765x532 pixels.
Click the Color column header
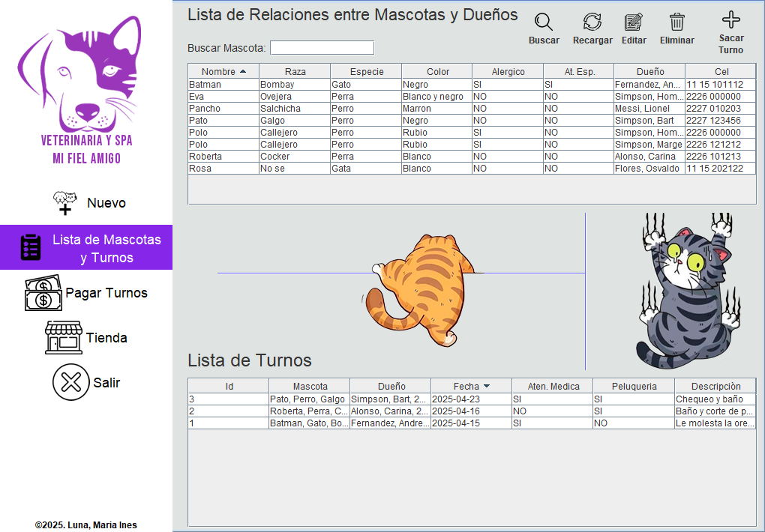coord(437,72)
